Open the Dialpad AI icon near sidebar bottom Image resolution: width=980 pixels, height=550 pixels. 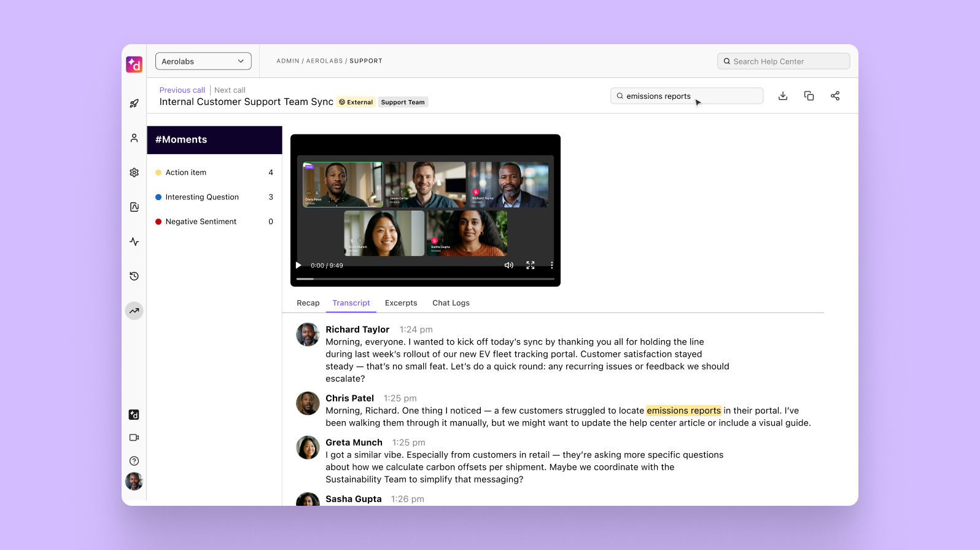point(134,415)
